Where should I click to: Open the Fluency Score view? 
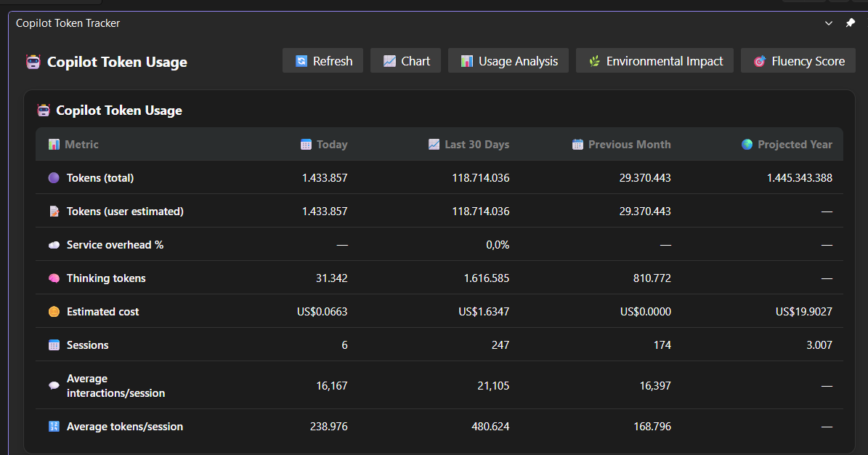point(798,60)
